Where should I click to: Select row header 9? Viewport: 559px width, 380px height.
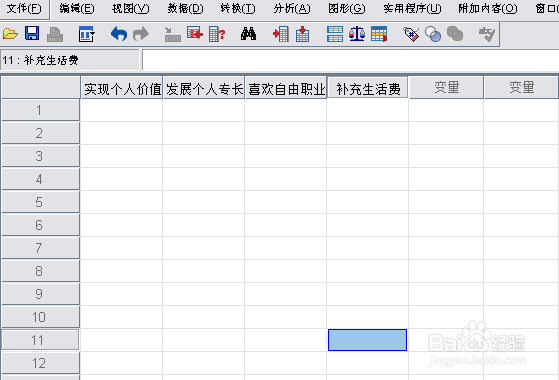[x=40, y=294]
